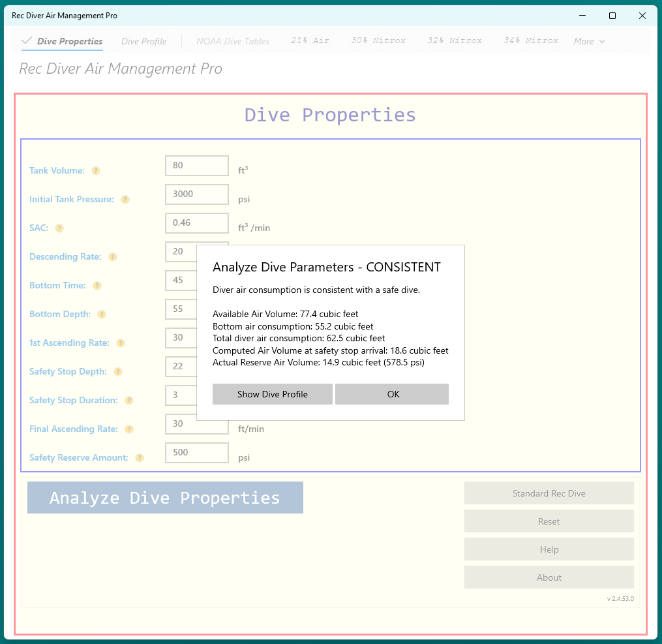Click the Safety Reserve Amount label
Viewport: 662px width, 644px height.
coord(78,458)
